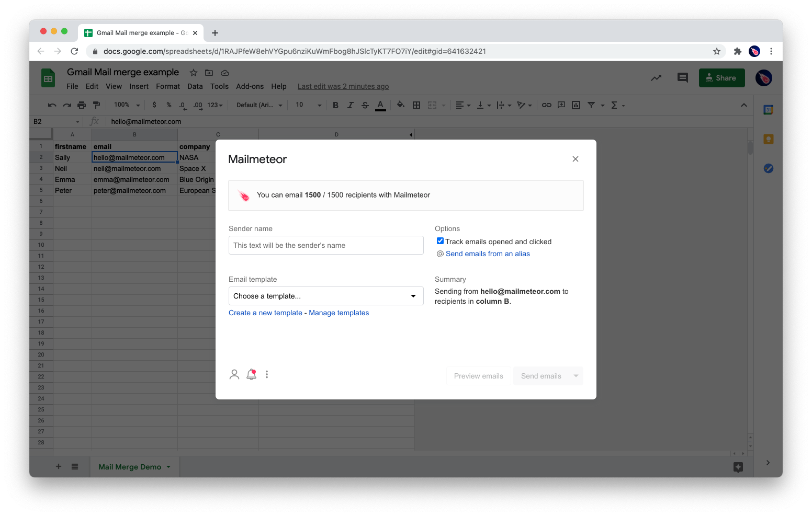Star the Gmail Mail merge example document

(194, 73)
